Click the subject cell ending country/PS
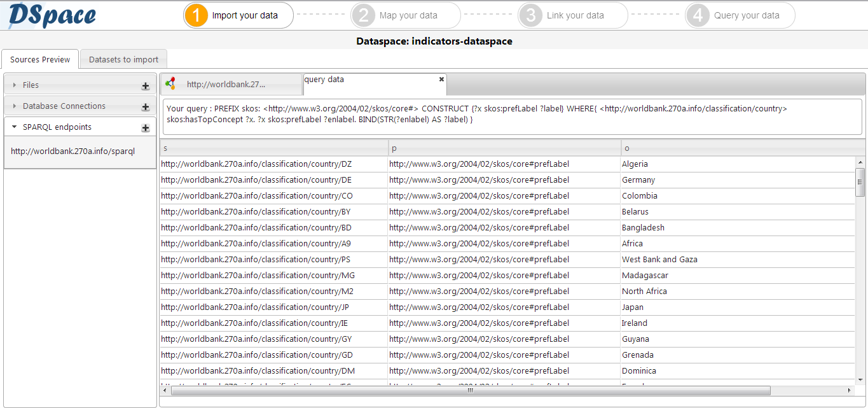868x408 pixels. tap(273, 260)
